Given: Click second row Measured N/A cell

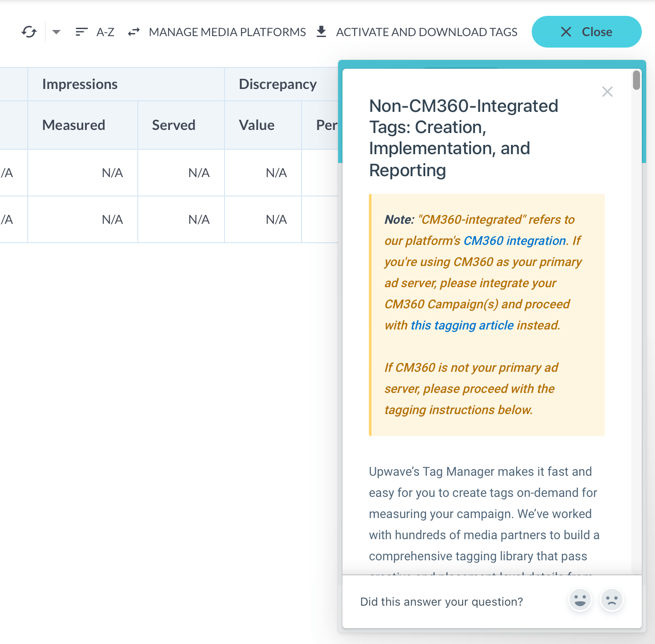Looking at the screenshot, I should point(83,219).
